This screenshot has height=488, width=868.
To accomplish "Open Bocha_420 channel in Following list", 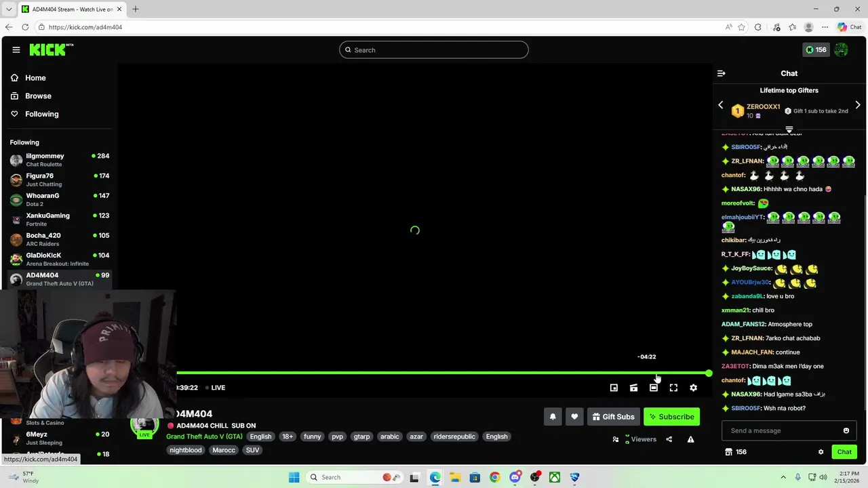I will (x=60, y=239).
